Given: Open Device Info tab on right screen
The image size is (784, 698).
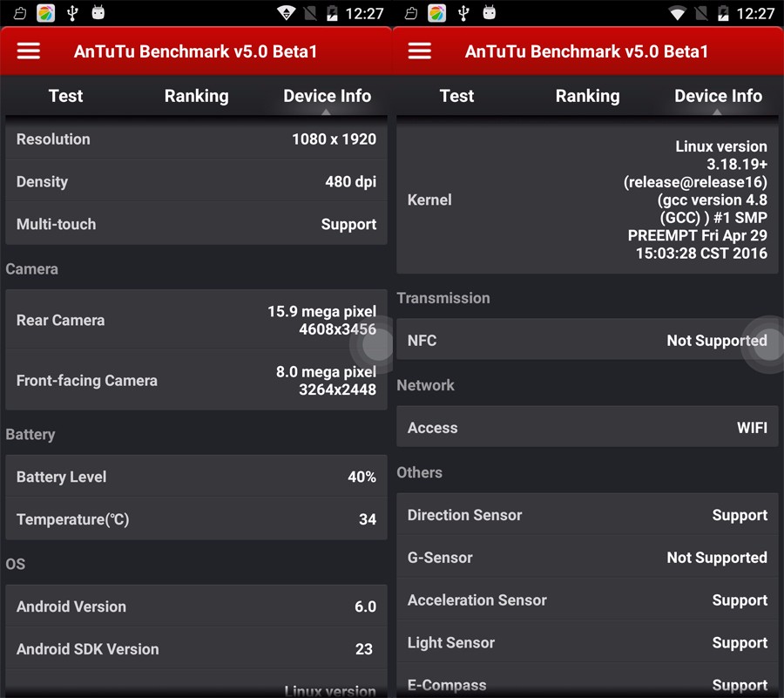Looking at the screenshot, I should click(x=718, y=96).
